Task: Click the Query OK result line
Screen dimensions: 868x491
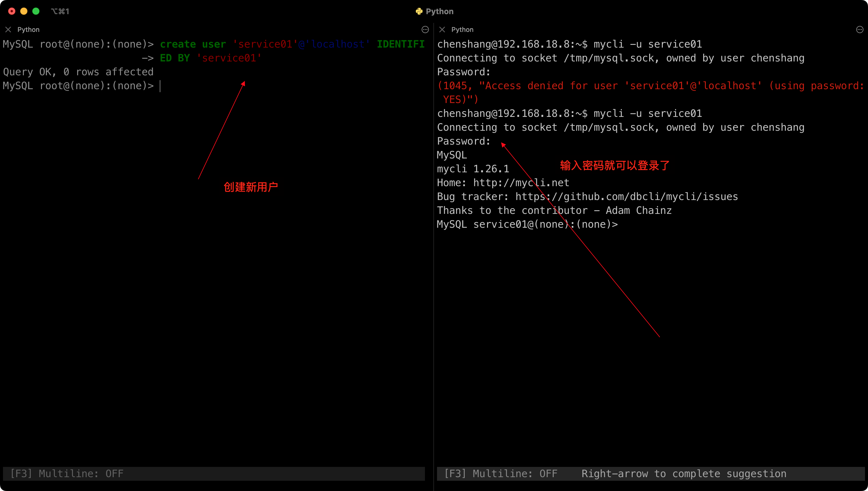Action: 78,72
